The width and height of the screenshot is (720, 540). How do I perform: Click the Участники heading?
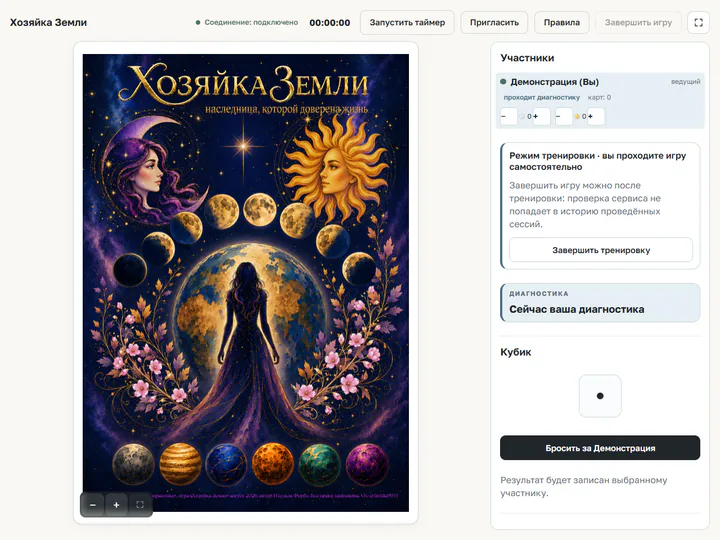(x=527, y=58)
